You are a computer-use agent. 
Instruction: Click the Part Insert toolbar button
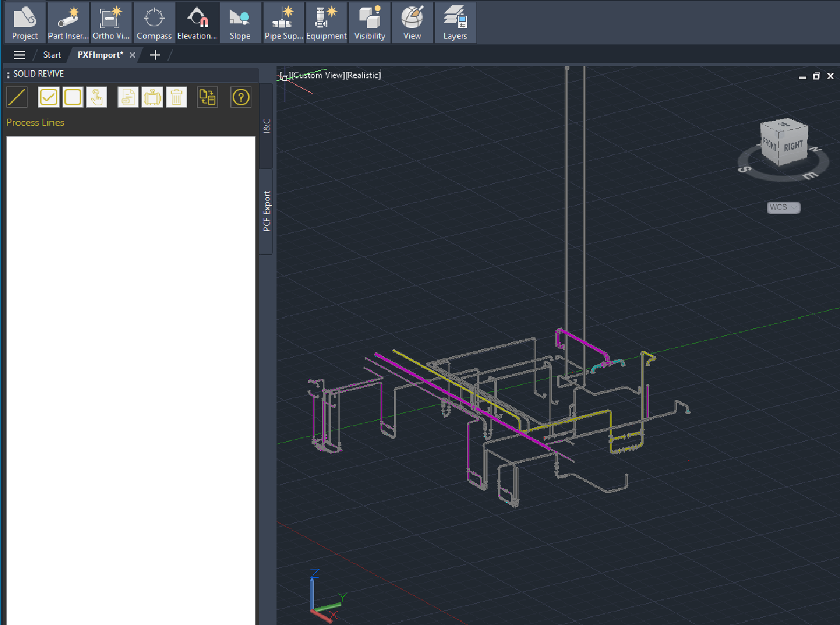[68, 23]
